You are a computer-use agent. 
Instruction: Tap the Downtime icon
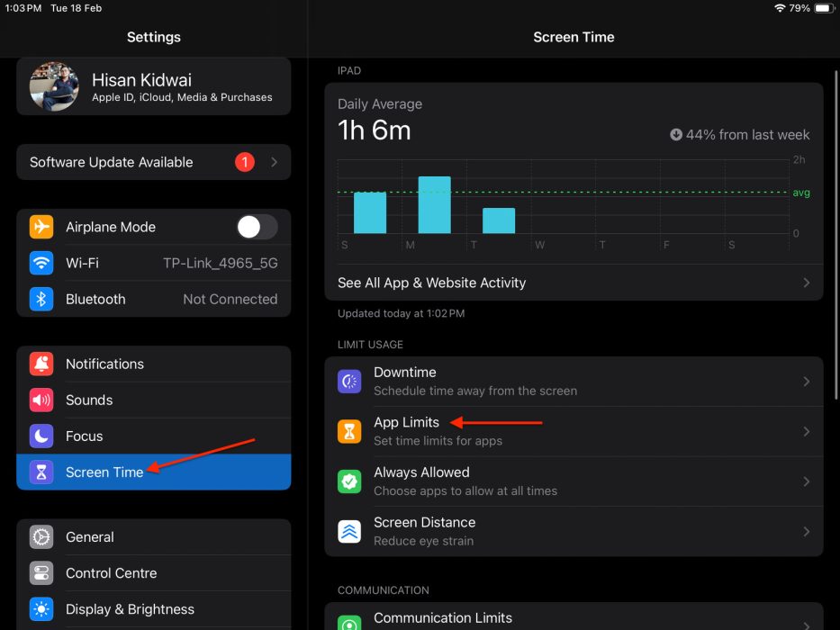pyautogui.click(x=349, y=382)
